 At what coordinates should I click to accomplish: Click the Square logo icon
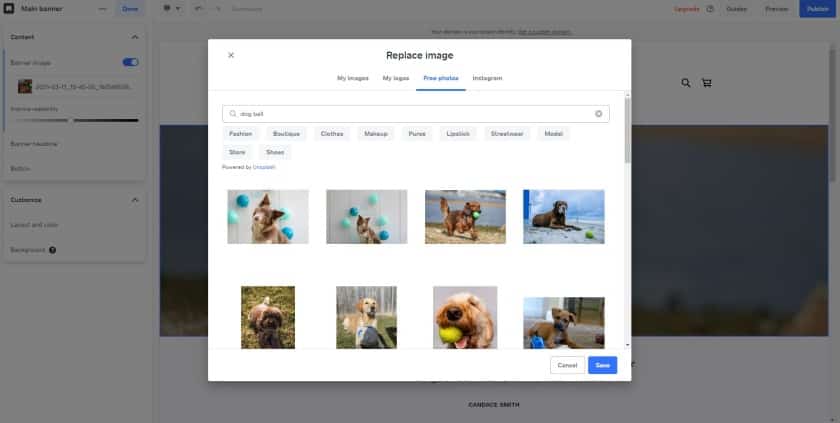9,9
